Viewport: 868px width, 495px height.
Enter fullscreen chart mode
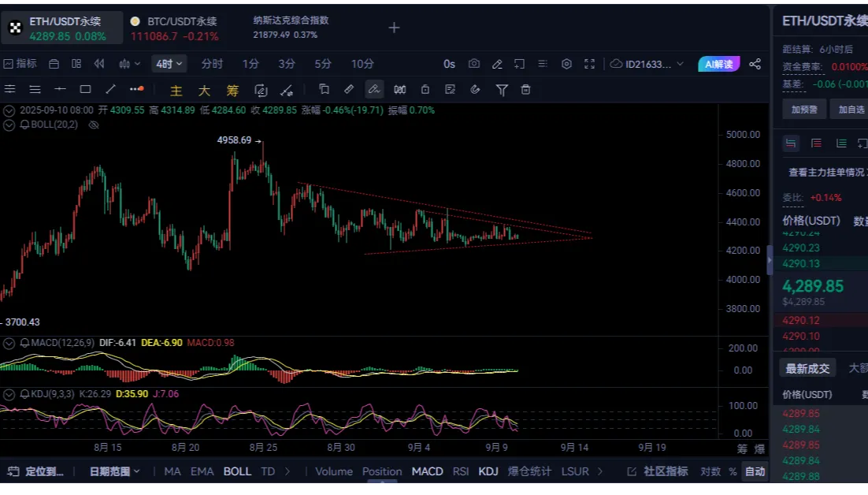coord(589,64)
